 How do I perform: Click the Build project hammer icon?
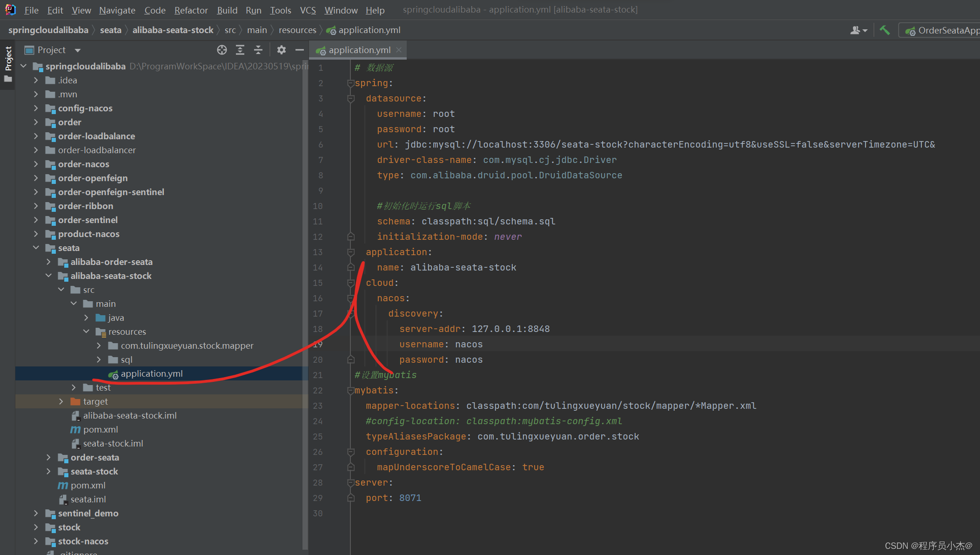click(885, 30)
